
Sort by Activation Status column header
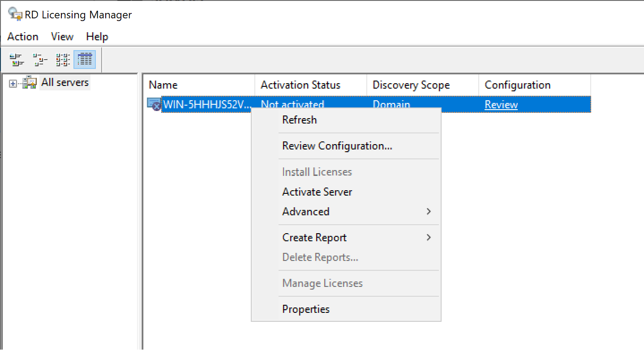click(x=301, y=85)
